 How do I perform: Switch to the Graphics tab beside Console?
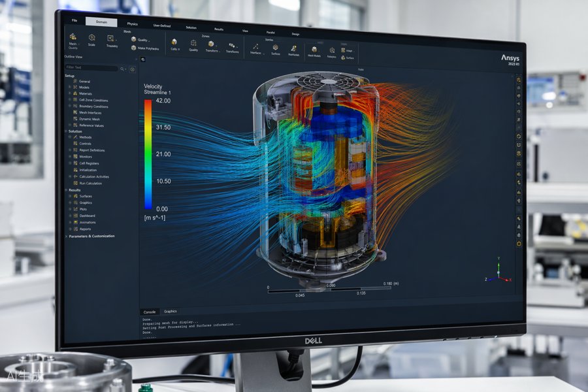point(171,312)
